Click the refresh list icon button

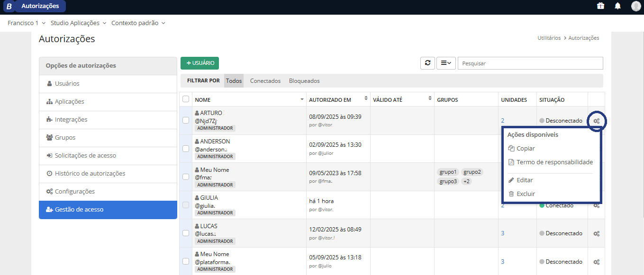[x=427, y=63]
